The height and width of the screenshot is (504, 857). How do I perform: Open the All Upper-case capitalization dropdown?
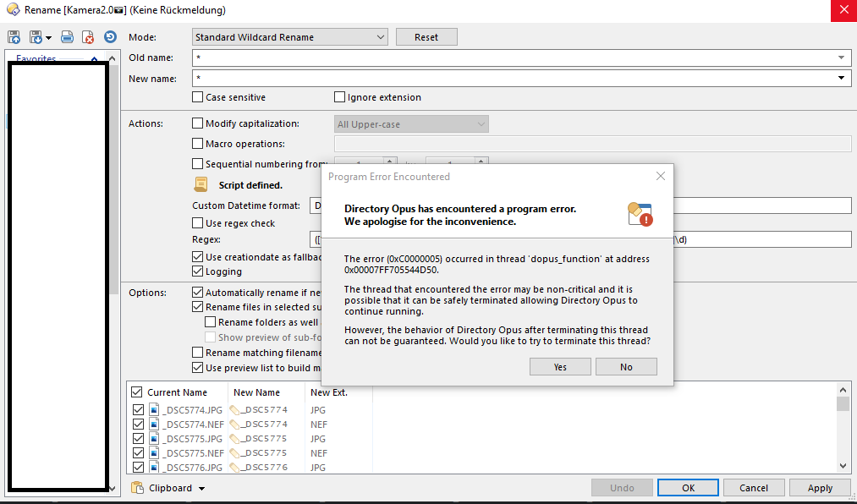point(411,124)
